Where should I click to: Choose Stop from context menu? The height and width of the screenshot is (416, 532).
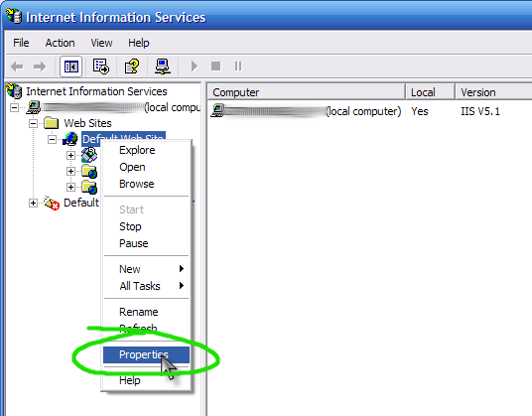[x=146, y=226]
